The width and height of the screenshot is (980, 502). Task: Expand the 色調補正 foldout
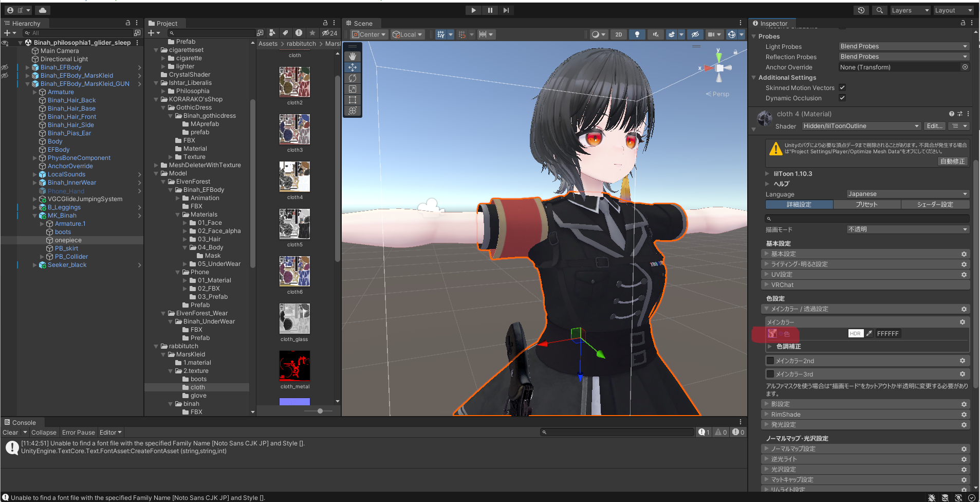tap(769, 347)
